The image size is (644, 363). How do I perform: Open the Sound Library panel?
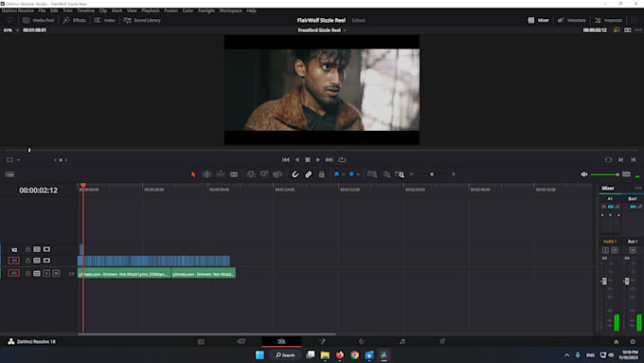(x=142, y=20)
